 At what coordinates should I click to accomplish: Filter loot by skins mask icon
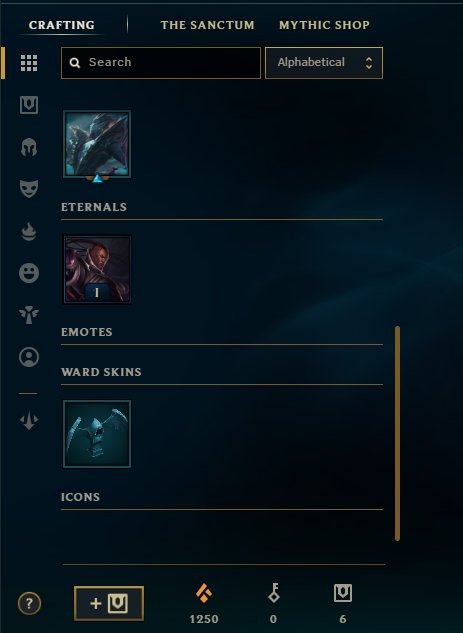(29, 189)
